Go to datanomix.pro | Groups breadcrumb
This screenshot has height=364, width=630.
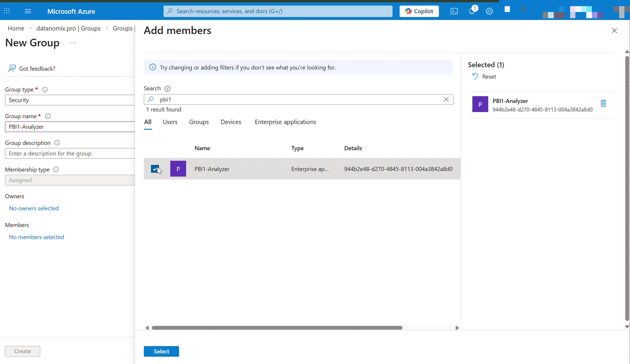(x=69, y=28)
